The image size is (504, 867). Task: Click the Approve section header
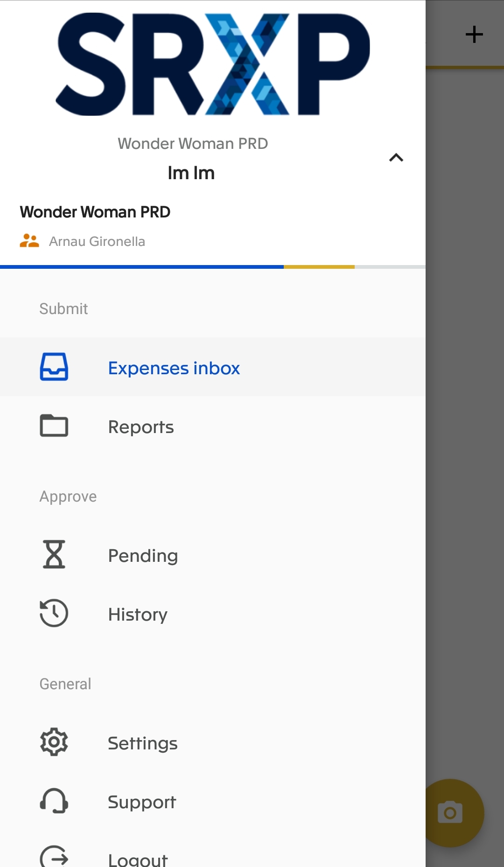(x=68, y=496)
